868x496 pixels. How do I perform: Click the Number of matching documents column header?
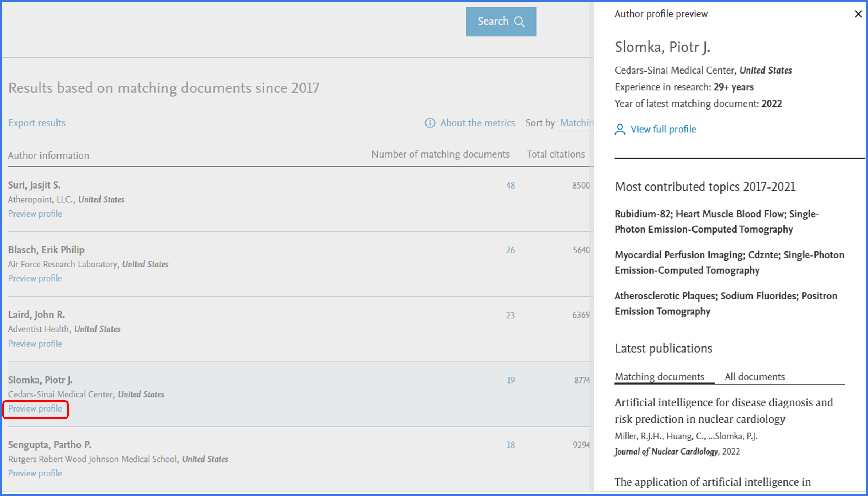pos(440,154)
